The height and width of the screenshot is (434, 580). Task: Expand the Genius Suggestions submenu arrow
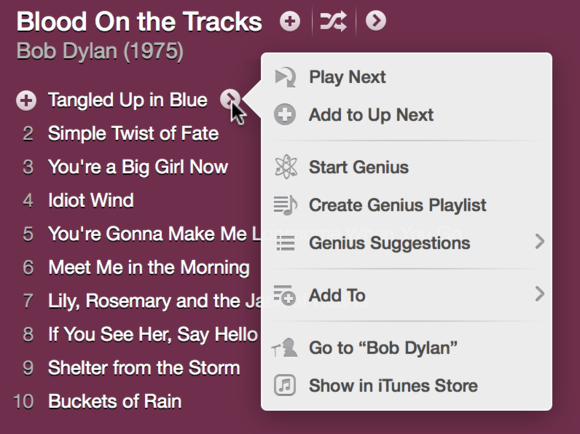(540, 242)
